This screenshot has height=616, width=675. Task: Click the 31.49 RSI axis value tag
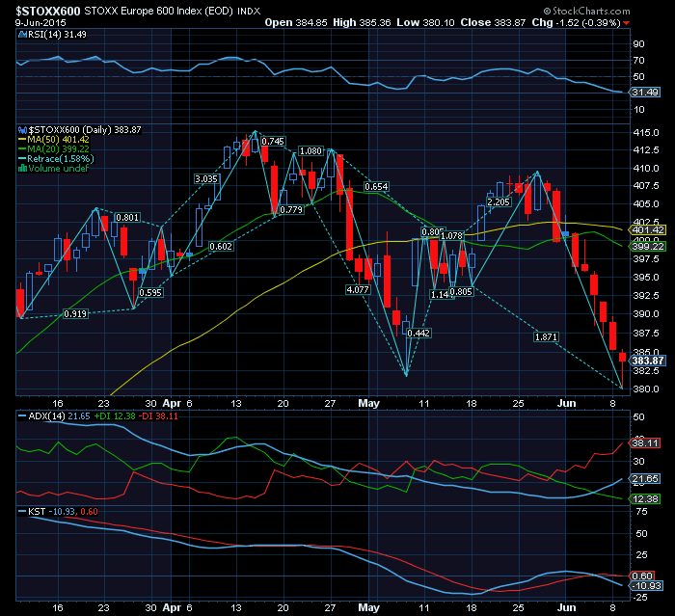pyautogui.click(x=645, y=93)
